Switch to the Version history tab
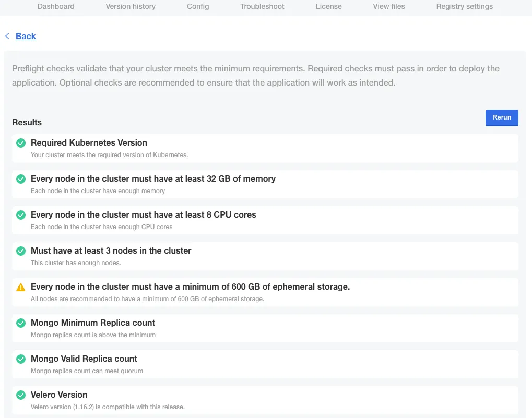 tap(131, 6)
